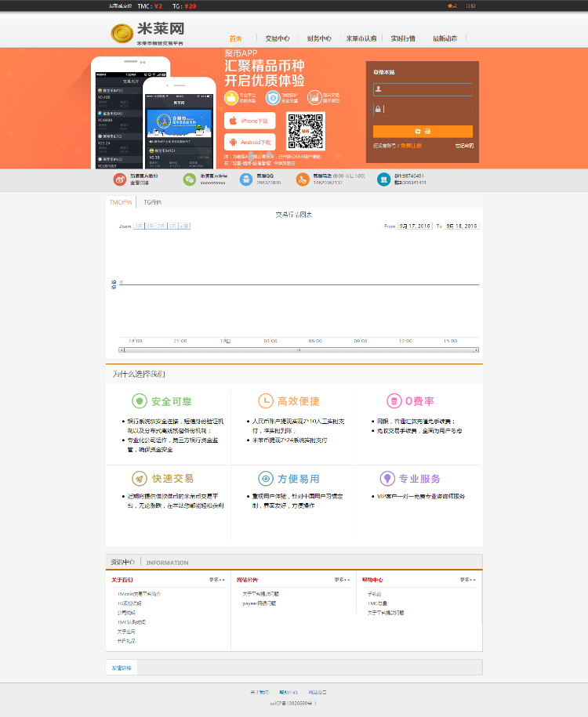
Task: Click the chart From date field
Action: pyautogui.click(x=415, y=226)
